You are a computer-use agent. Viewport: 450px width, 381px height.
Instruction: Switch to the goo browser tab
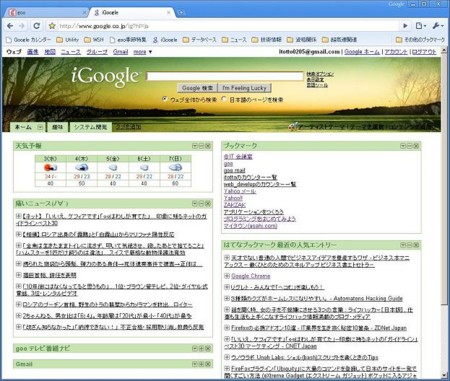click(x=47, y=13)
